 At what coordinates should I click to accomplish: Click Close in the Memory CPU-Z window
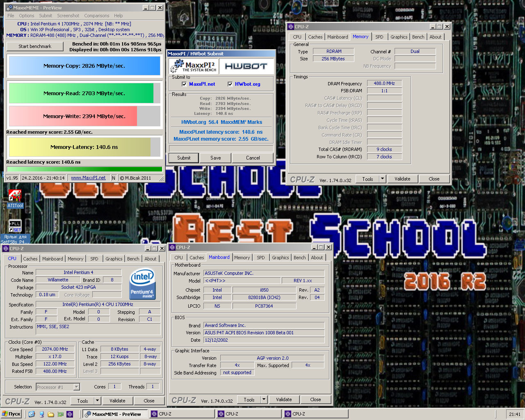click(434, 179)
